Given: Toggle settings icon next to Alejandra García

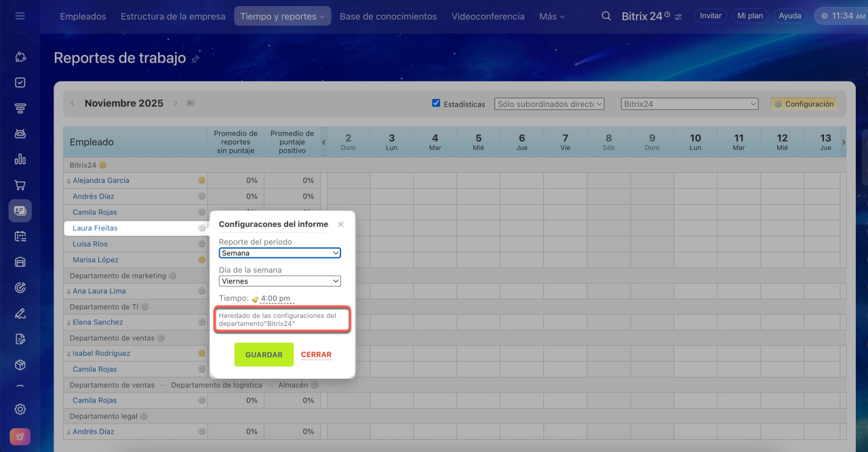Looking at the screenshot, I should [201, 181].
